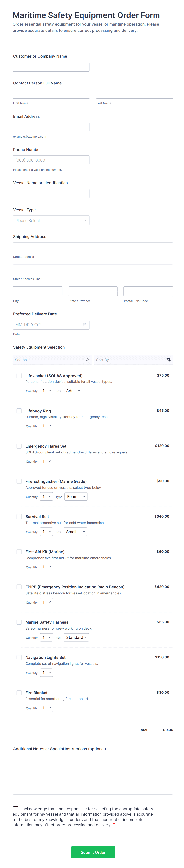The width and height of the screenshot is (184, 868).
Task: Expand the Fire Extinguisher Type dropdown
Action: pos(76,497)
